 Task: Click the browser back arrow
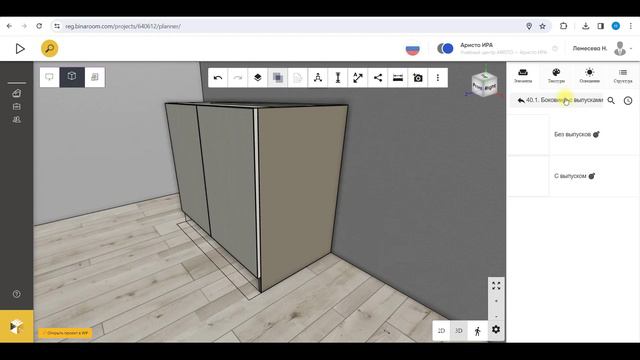coord(9,26)
